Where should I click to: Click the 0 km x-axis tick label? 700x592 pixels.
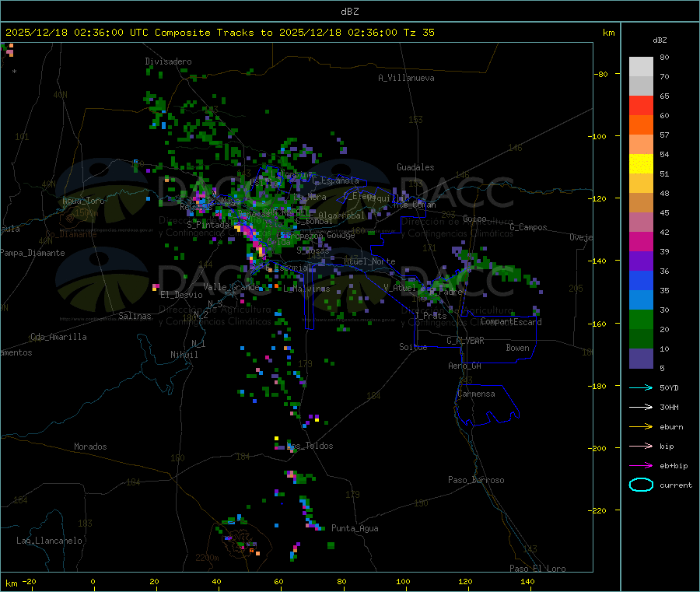(93, 581)
